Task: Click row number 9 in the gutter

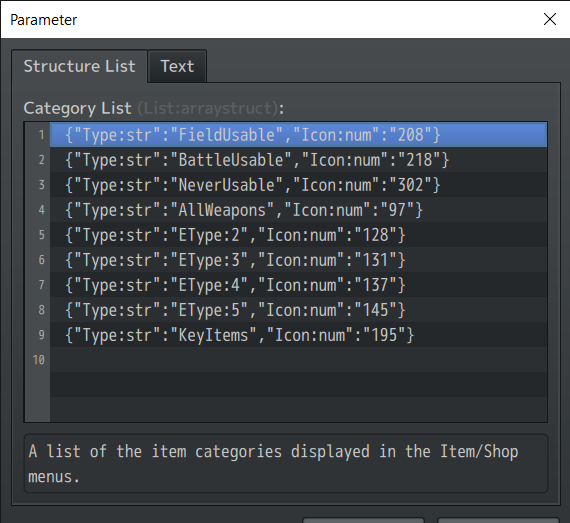Action: tap(41, 335)
